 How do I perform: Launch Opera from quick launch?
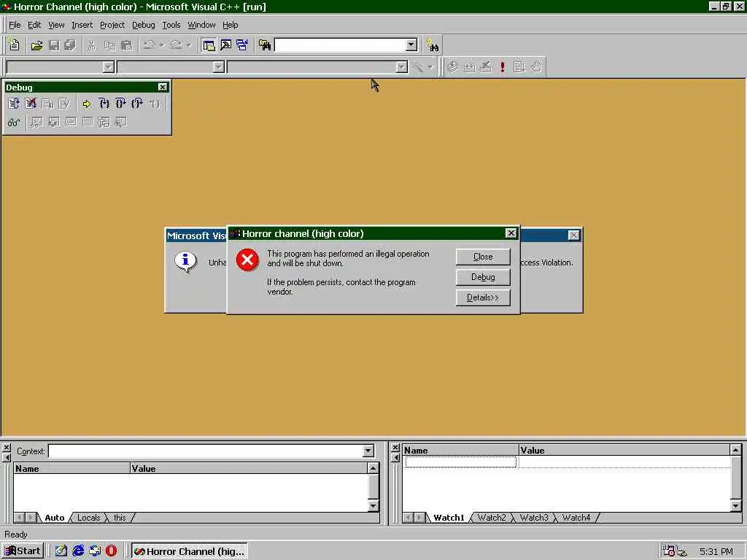[111, 551]
